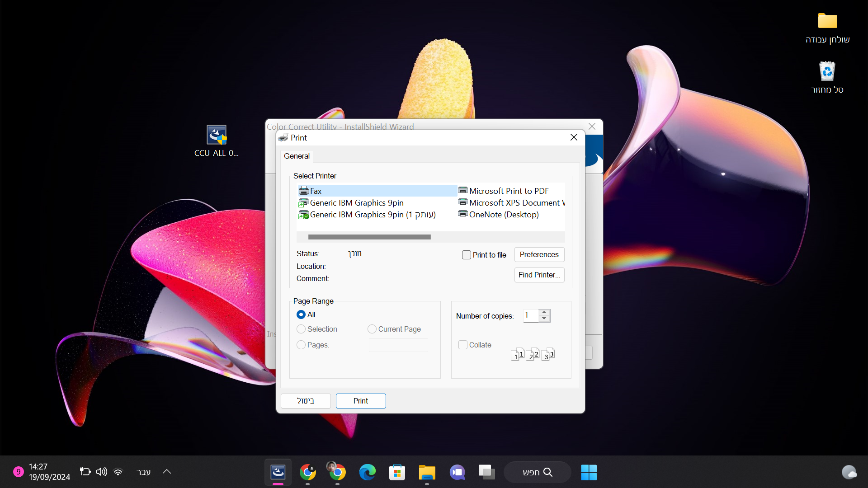Open Microsoft Edge from the taskbar
The image size is (868, 488).
pyautogui.click(x=367, y=472)
